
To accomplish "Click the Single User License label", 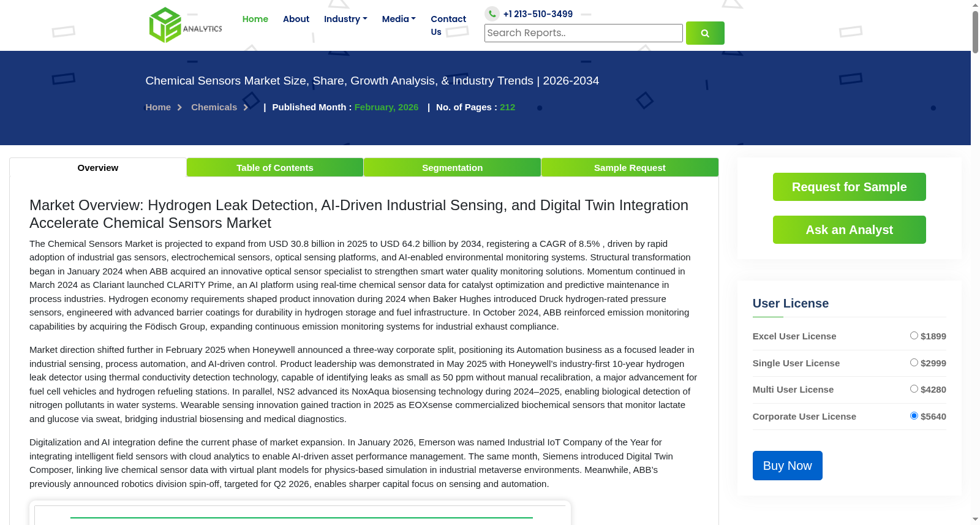I will (796, 363).
